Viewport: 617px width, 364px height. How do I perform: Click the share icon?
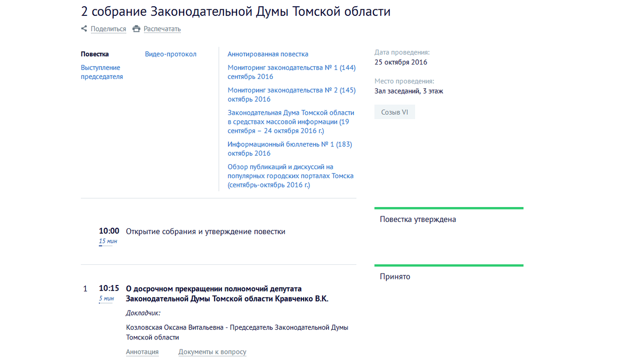click(x=84, y=29)
